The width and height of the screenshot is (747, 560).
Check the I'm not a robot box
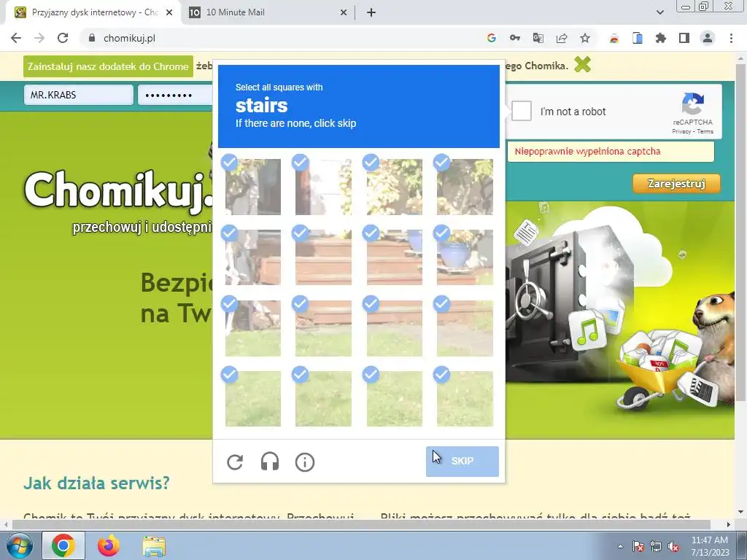click(x=521, y=111)
